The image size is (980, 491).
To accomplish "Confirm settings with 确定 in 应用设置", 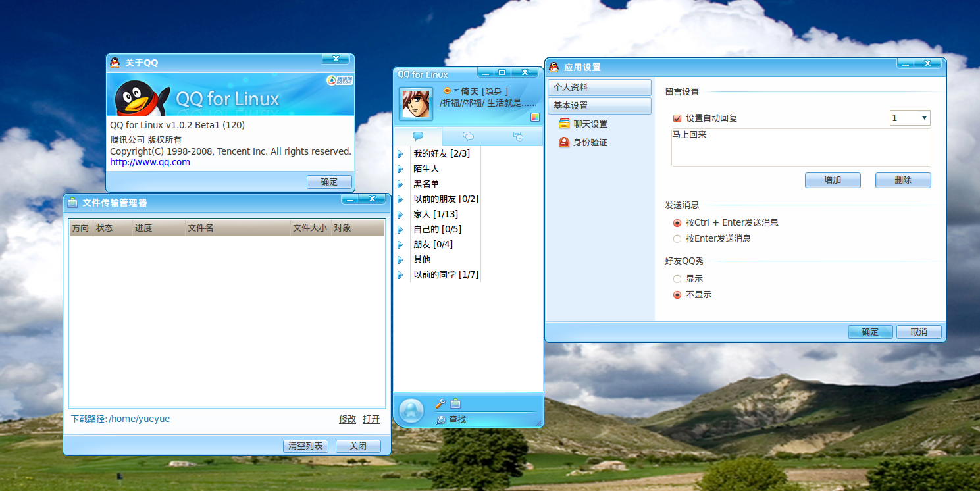I will [870, 332].
